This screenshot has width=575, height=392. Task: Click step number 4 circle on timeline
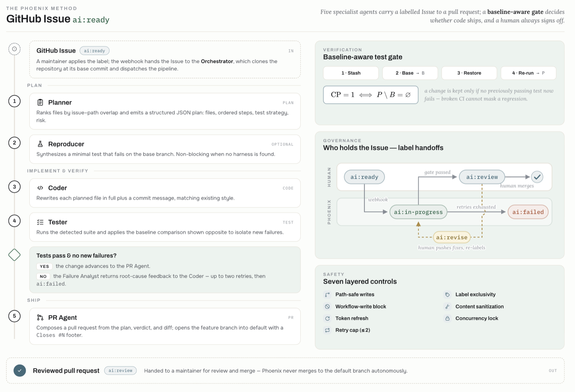14,221
